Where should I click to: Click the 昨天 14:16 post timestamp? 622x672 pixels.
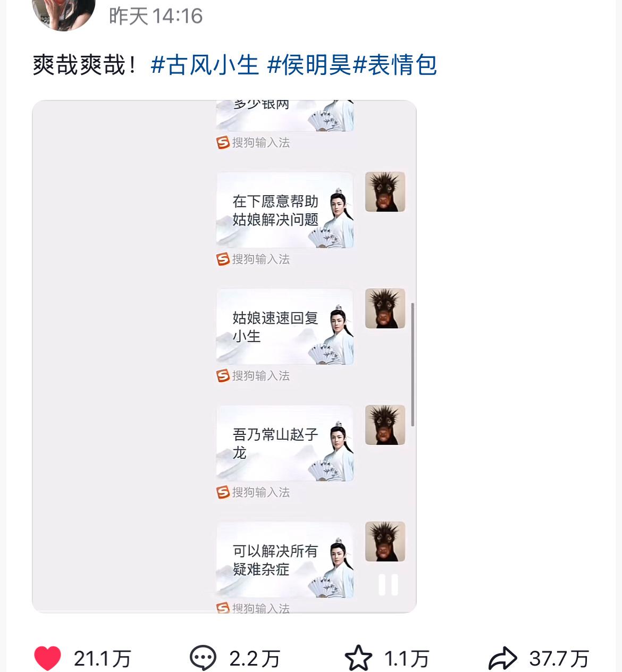tap(156, 16)
